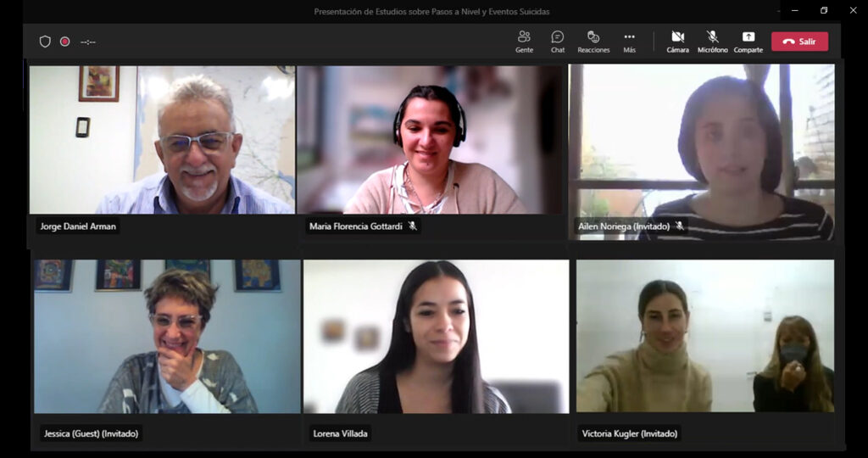This screenshot has width=868, height=458.
Task: Click the meeting timer display
Action: pos(88,42)
